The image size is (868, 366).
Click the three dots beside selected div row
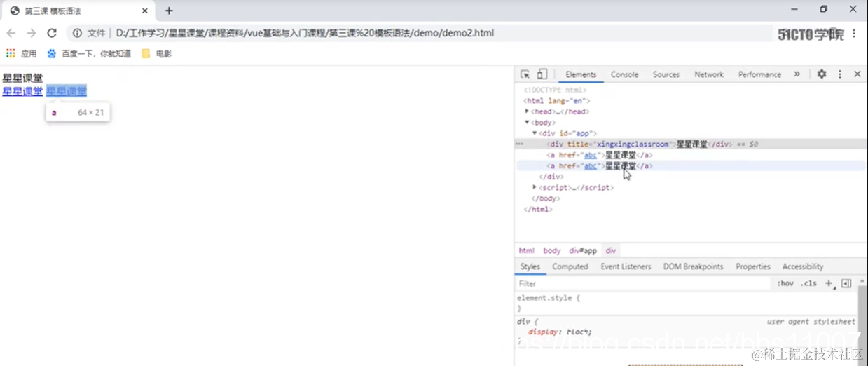[519, 144]
